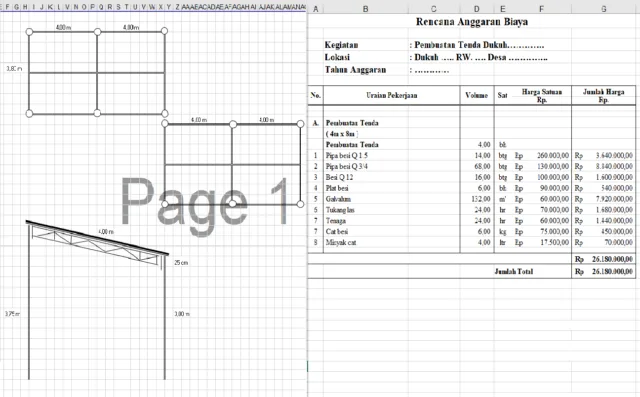Click the title 'Rencana Anggaran Biaya'
Image resolution: width=640 pixels, height=397 pixels.
point(471,22)
